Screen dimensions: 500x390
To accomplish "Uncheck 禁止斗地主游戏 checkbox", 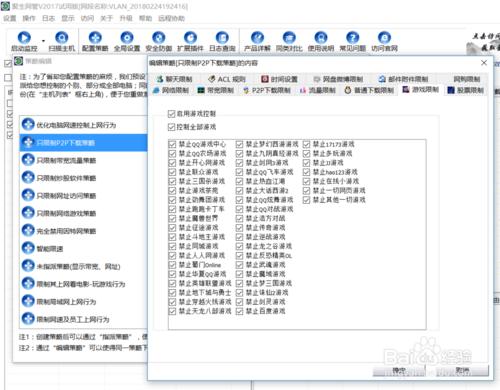I will click(172, 237).
